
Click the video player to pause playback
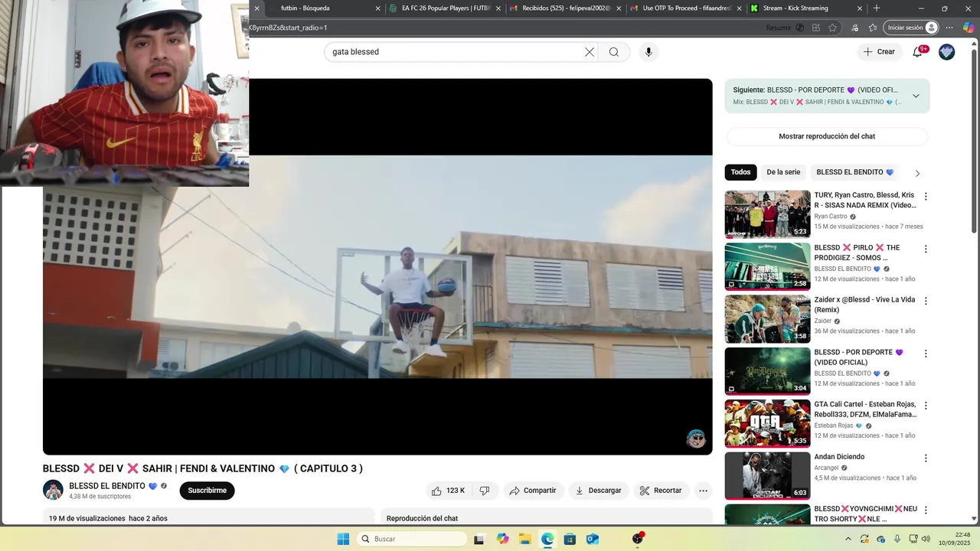[x=377, y=266]
